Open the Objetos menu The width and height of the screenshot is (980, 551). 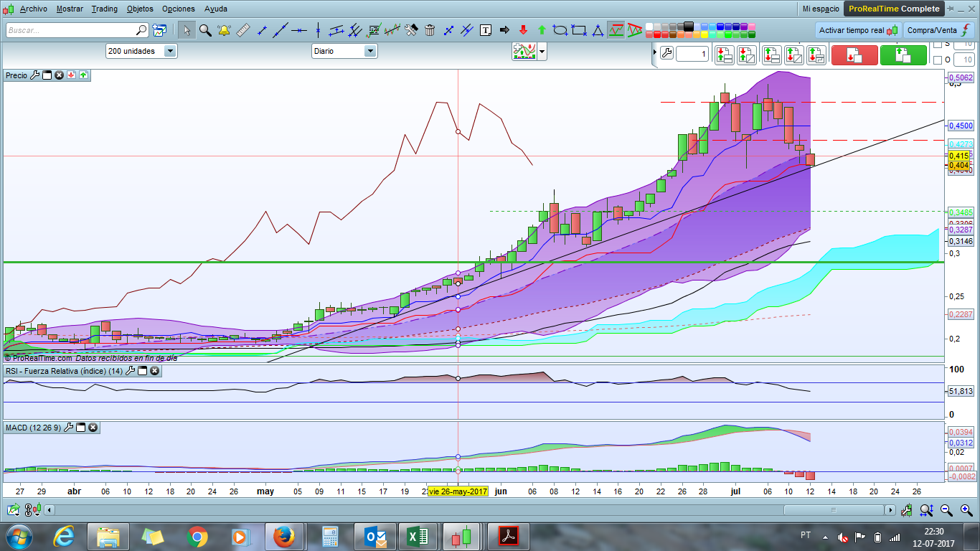pyautogui.click(x=139, y=9)
